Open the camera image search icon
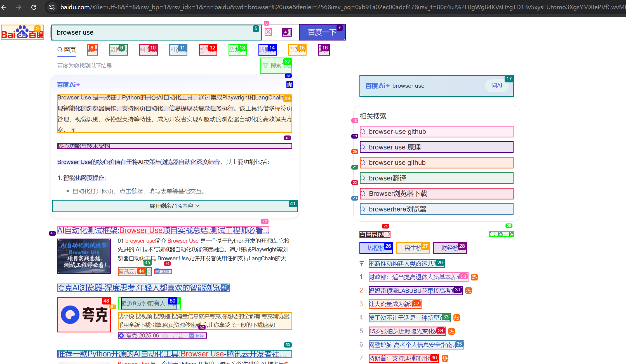Viewport: 626px width, 364px height. (x=287, y=32)
